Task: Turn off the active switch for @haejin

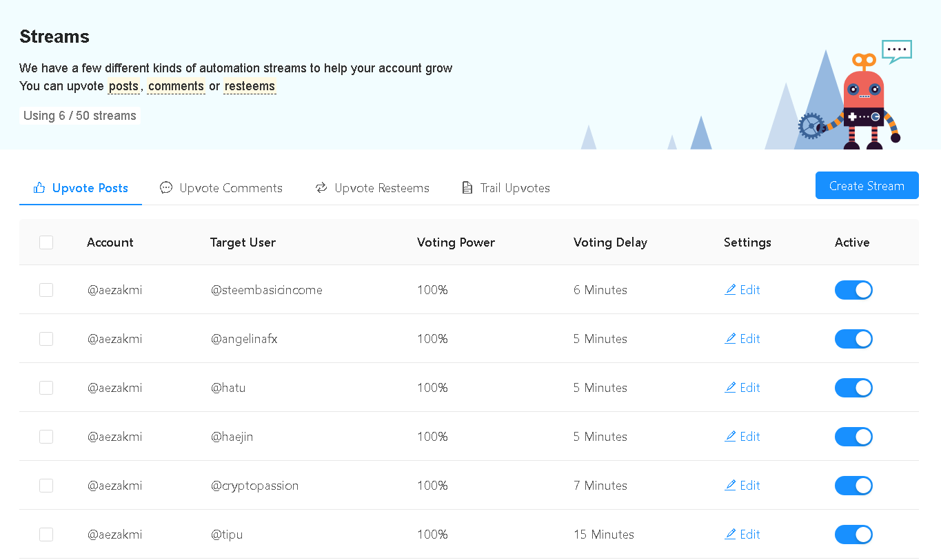Action: pos(853,437)
